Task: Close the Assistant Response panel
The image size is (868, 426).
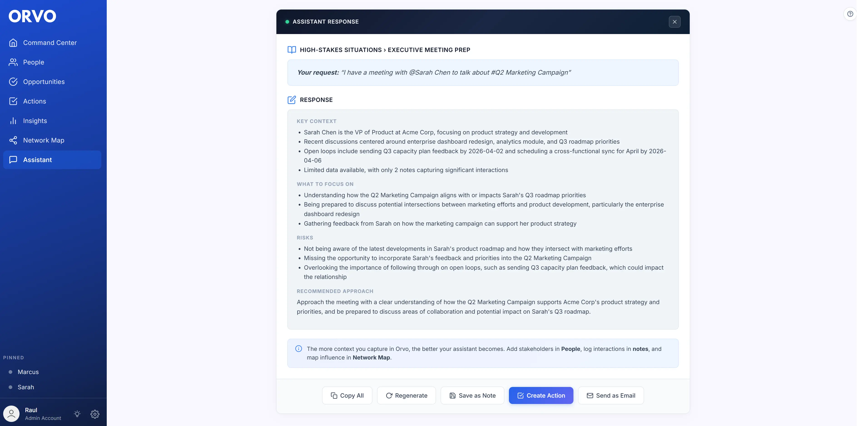Action: pos(675,22)
